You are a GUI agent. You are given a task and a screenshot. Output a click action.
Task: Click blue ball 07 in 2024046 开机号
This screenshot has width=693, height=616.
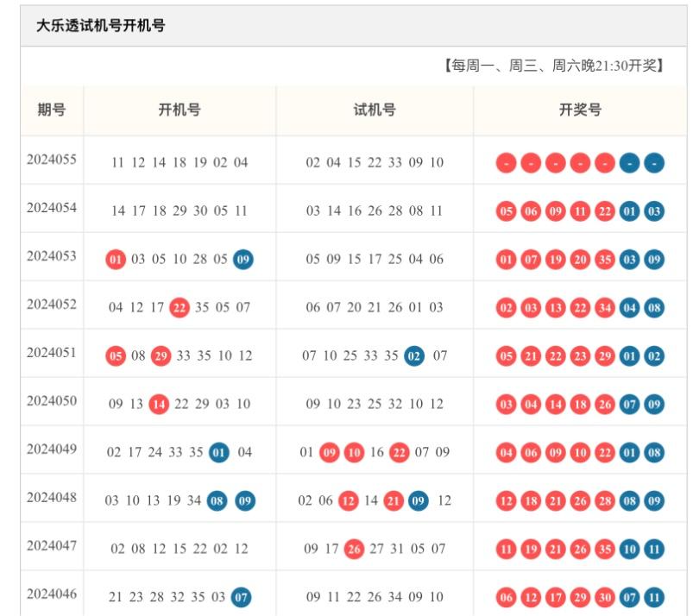pos(241,597)
